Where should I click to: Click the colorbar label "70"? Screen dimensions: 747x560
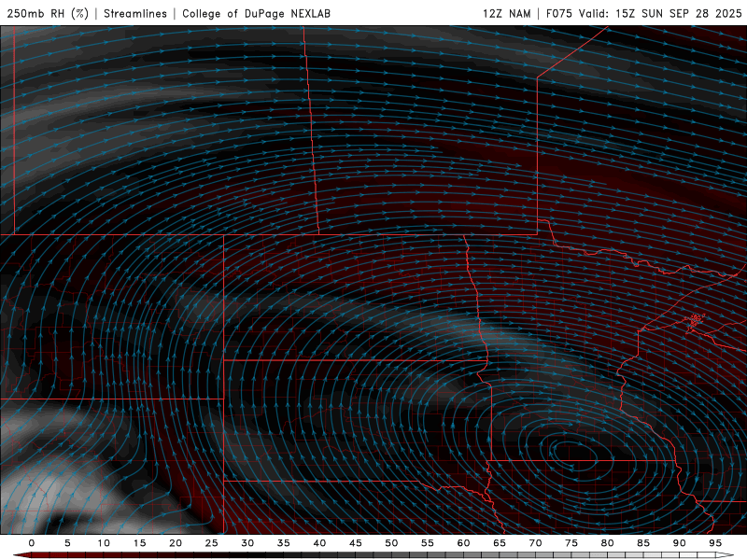tap(535, 543)
